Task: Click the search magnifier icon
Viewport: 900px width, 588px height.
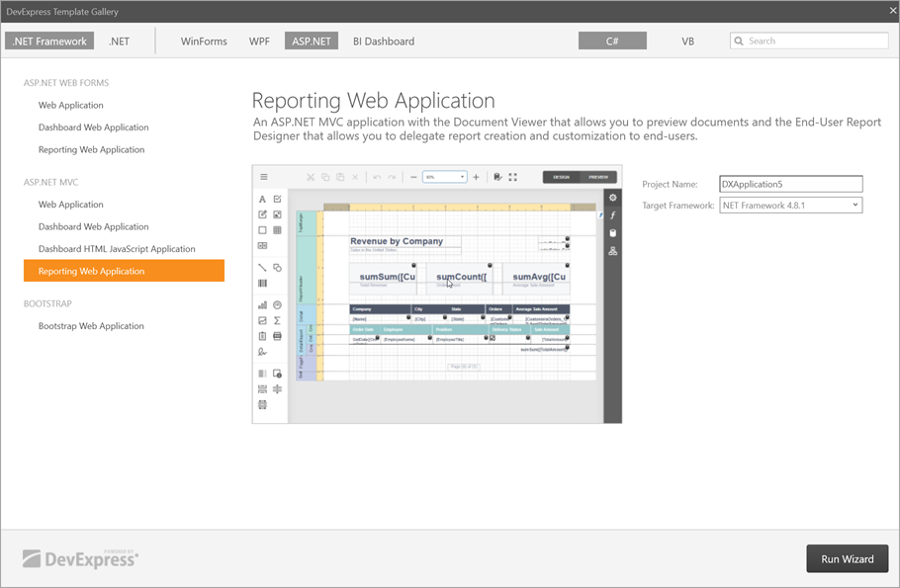Action: [x=739, y=41]
